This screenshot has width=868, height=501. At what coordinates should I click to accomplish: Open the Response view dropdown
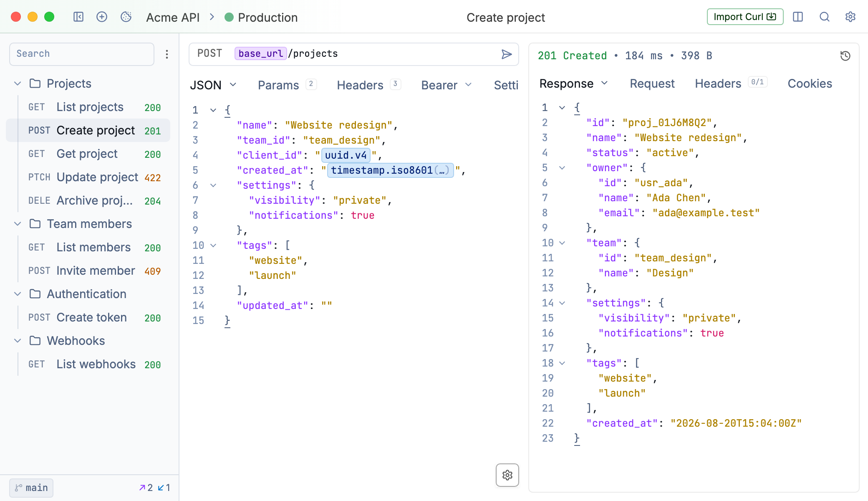click(574, 83)
